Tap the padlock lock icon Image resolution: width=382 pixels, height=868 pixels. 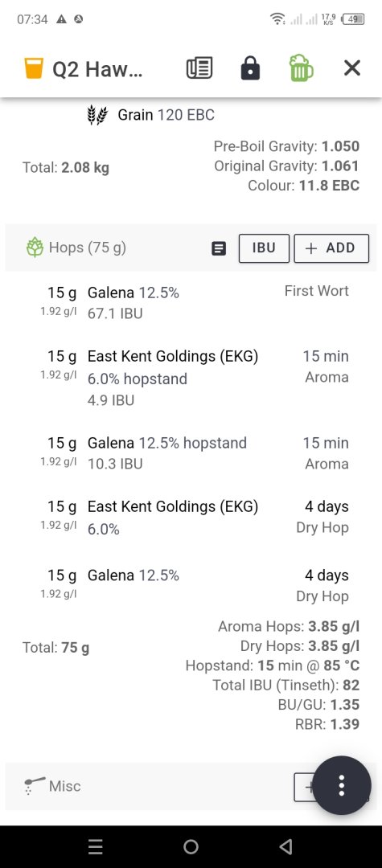(x=250, y=68)
